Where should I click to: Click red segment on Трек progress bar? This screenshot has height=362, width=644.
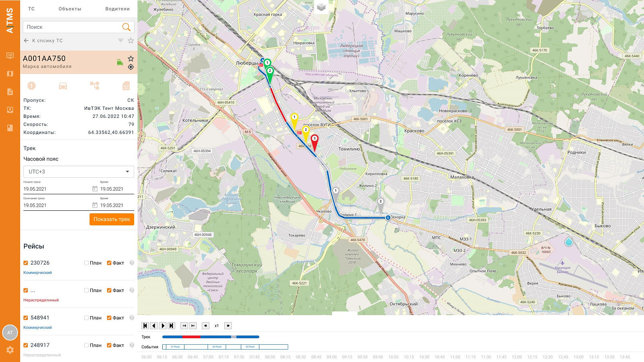[x=191, y=337]
